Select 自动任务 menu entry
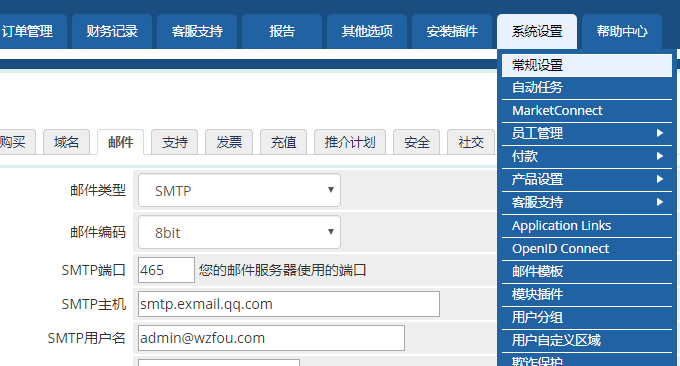This screenshot has width=680, height=366. [587, 88]
